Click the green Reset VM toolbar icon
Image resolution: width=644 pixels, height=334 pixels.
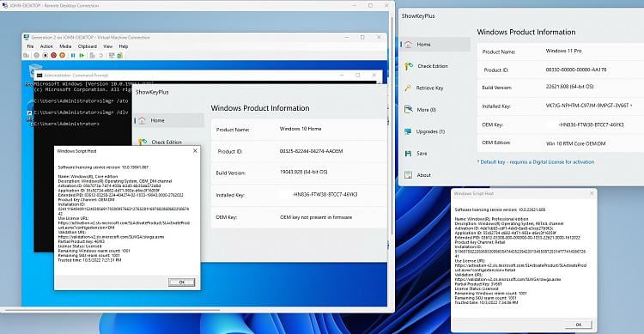coord(82,56)
